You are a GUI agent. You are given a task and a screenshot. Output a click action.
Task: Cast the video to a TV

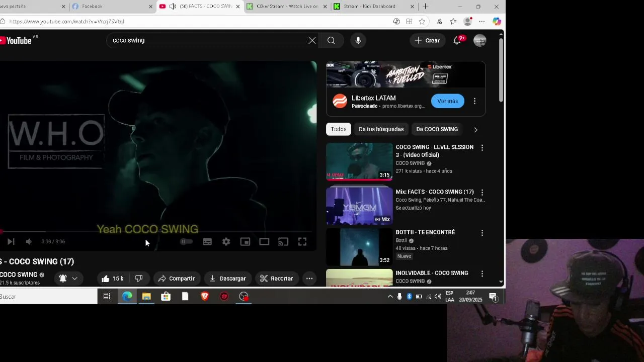[x=283, y=242]
